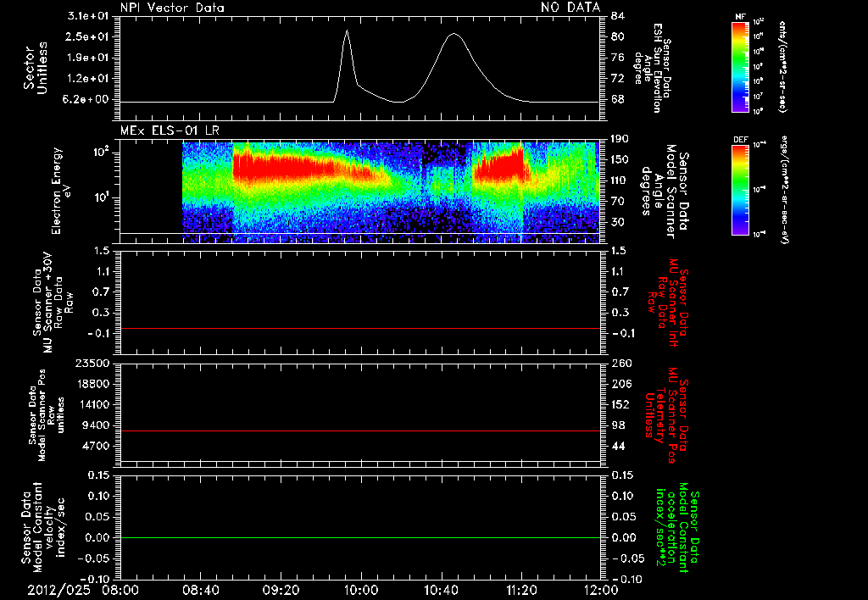Click the '11:20' time axis label

coord(521,591)
